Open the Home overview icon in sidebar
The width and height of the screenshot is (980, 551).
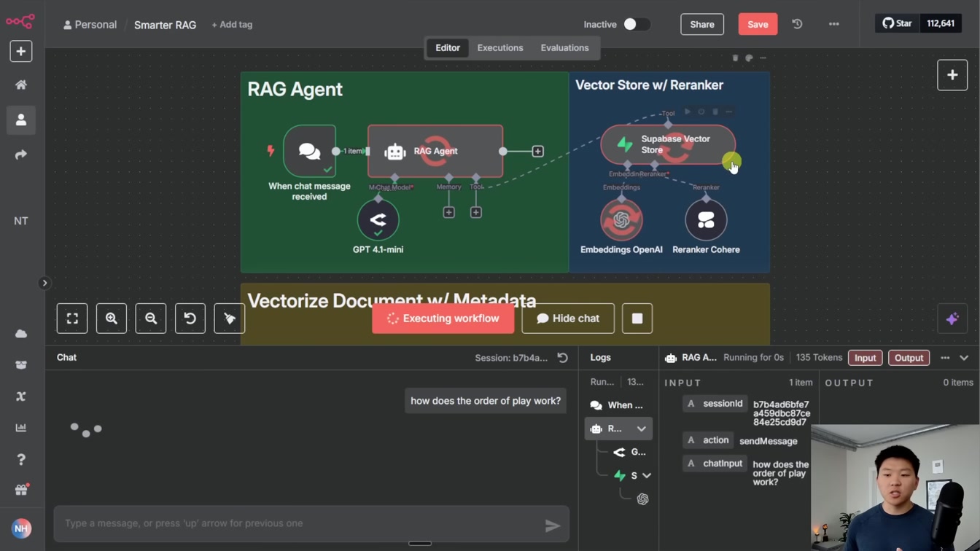[21, 85]
